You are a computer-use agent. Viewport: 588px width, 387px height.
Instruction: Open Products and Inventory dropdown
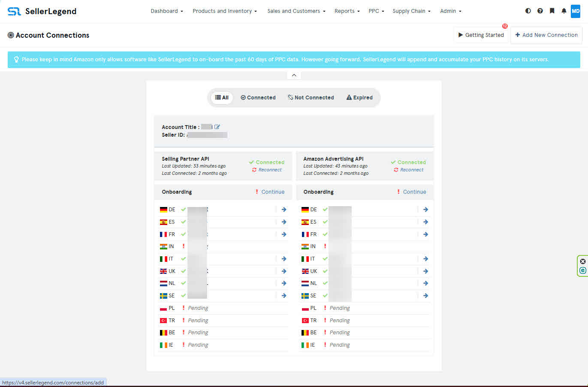225,11
